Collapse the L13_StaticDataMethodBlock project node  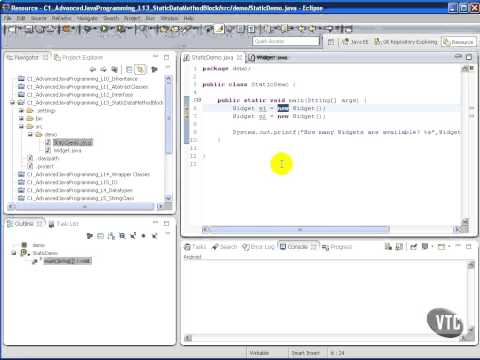click(x=13, y=103)
